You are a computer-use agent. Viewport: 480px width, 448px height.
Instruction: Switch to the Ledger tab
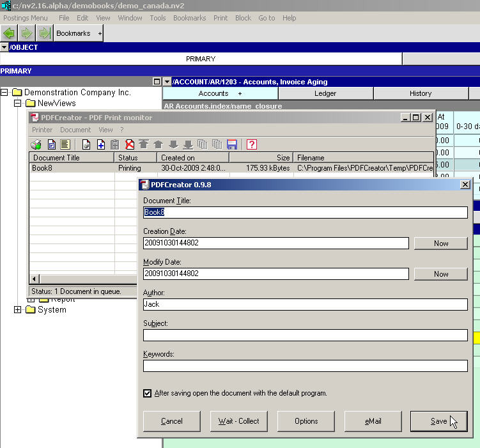click(325, 93)
